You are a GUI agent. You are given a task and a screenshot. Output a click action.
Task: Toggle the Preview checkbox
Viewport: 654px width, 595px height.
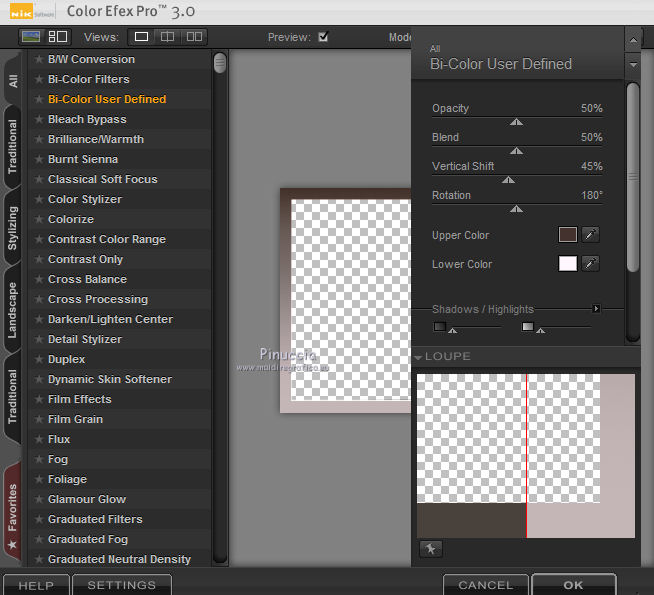[x=323, y=37]
